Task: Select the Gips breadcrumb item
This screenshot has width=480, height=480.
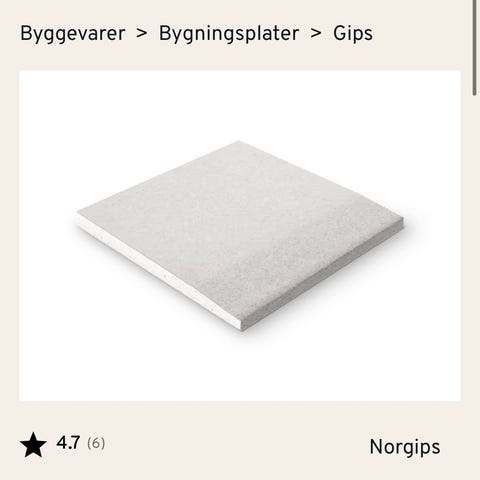Action: [353, 34]
